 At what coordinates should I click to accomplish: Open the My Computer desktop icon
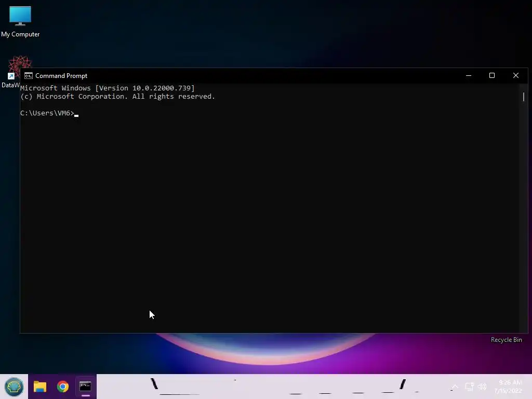(20, 21)
